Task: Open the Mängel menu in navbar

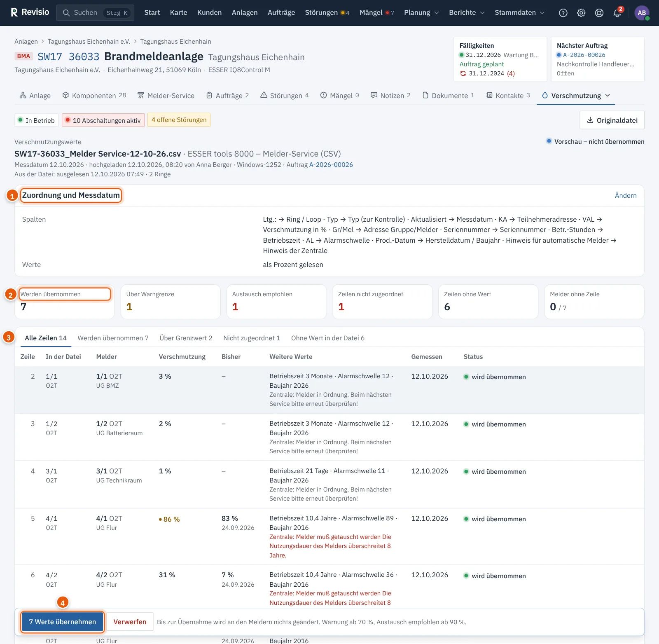Action: click(376, 13)
